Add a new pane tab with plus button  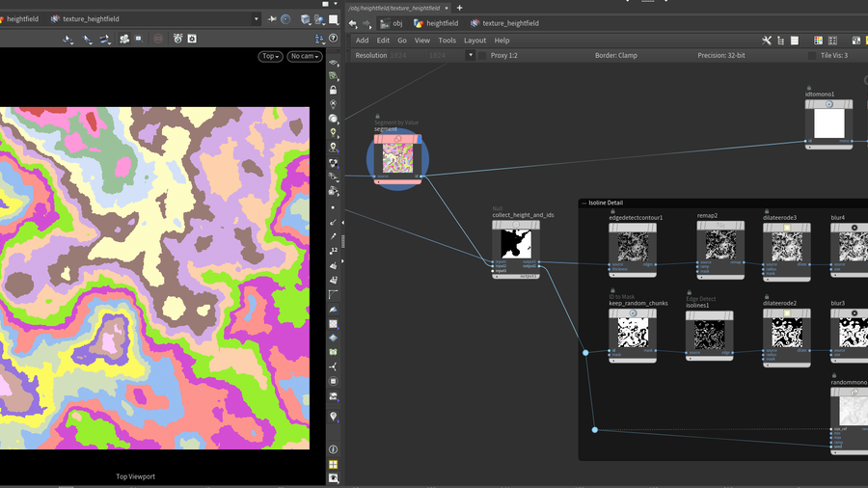[459, 8]
